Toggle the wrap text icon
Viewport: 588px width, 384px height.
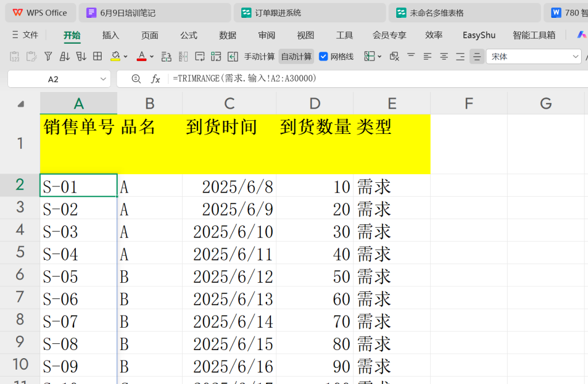[200, 57]
